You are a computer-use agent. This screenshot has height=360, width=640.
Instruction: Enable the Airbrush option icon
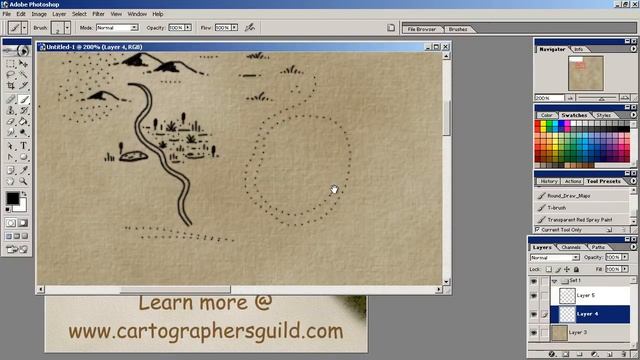(x=249, y=27)
